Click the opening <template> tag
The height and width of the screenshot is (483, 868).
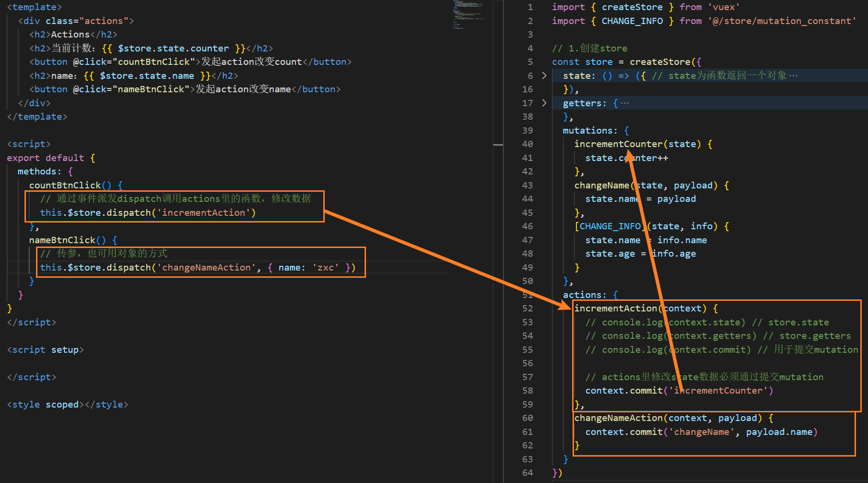(34, 7)
